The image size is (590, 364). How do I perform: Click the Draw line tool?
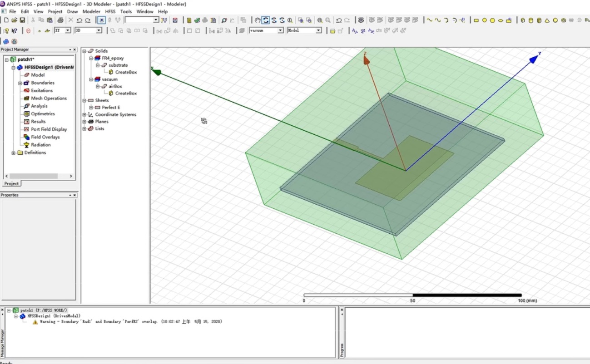[429, 20]
